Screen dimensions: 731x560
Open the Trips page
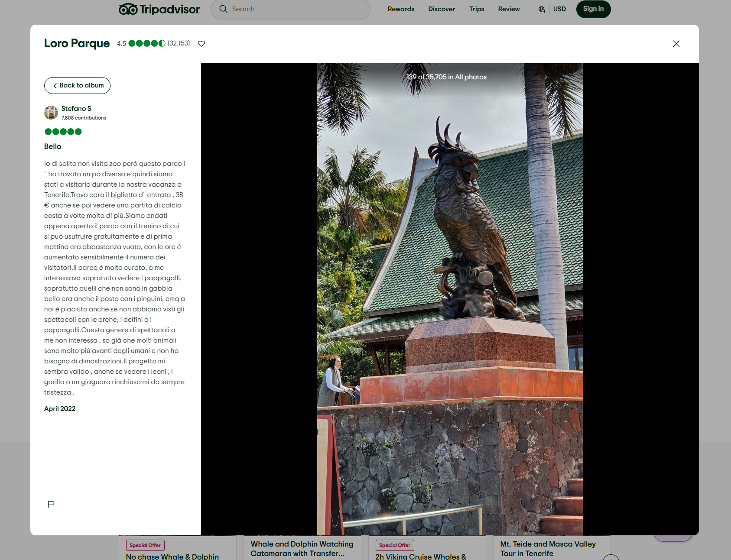pos(477,9)
